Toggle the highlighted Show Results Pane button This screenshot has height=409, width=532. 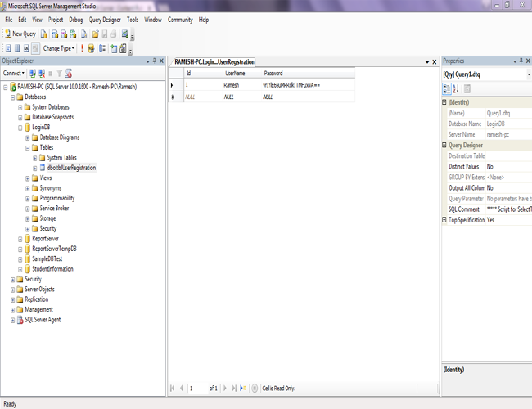click(x=35, y=48)
